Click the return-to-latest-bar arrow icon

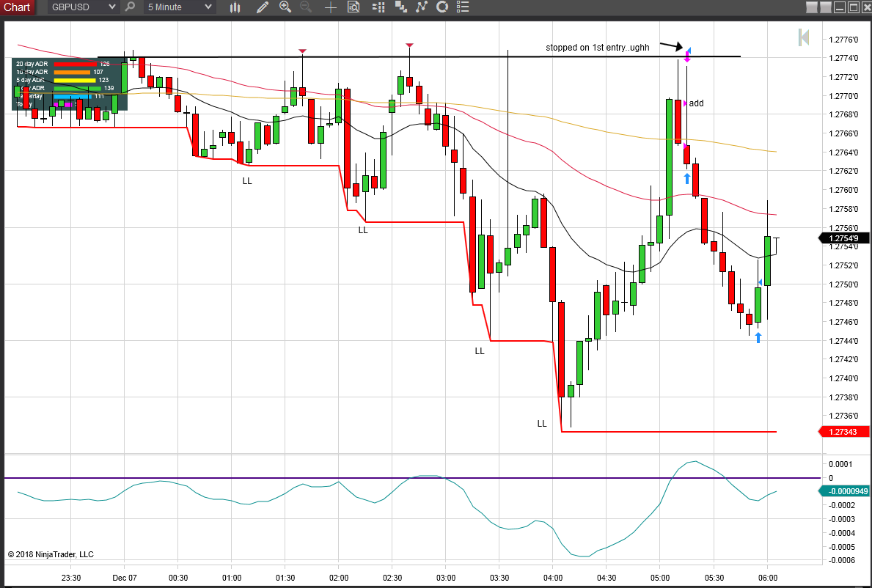click(x=804, y=38)
